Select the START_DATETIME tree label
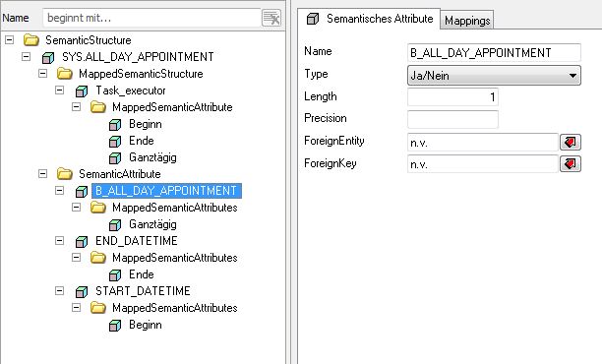This screenshot has width=602, height=364. (x=143, y=291)
